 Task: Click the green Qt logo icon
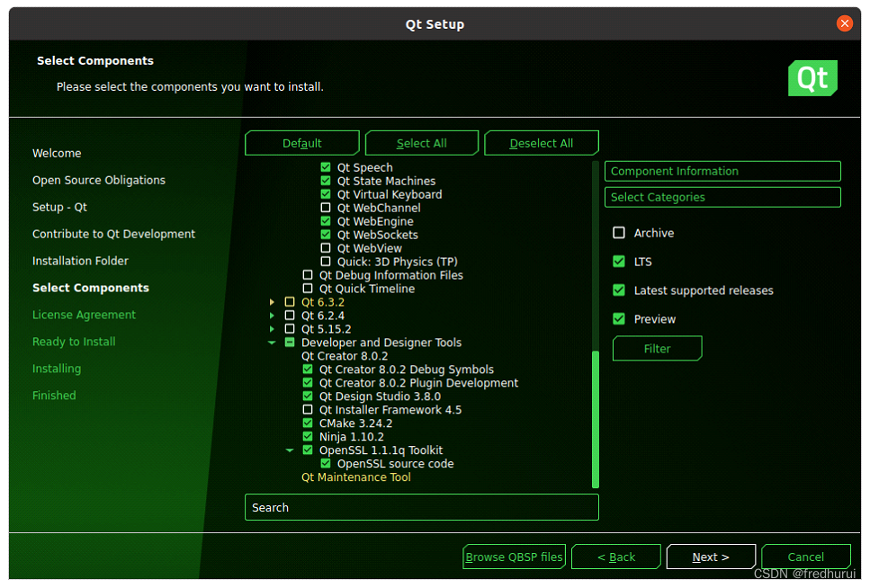[812, 78]
